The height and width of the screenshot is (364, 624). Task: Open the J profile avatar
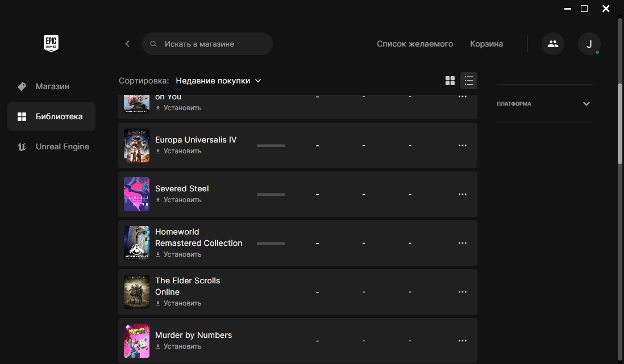point(589,44)
